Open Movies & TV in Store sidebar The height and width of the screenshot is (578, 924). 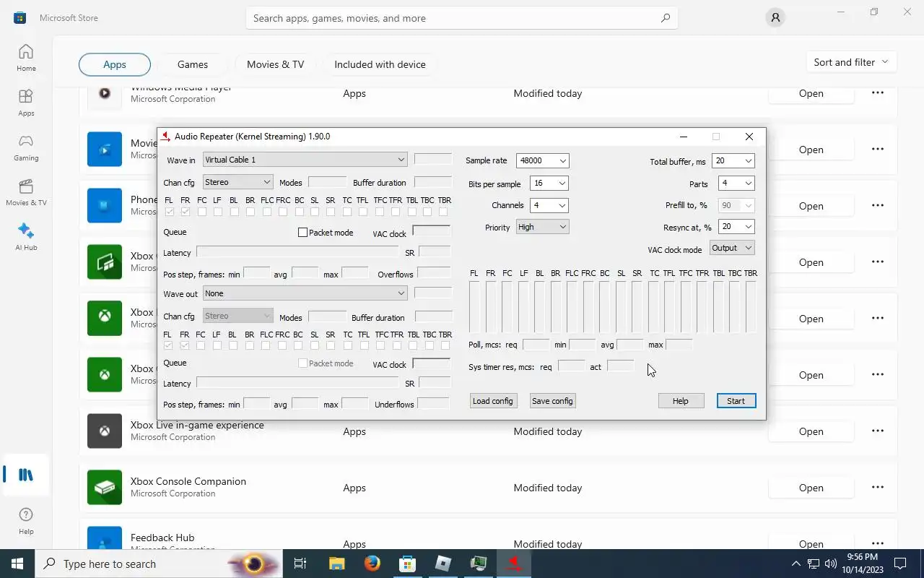26,192
